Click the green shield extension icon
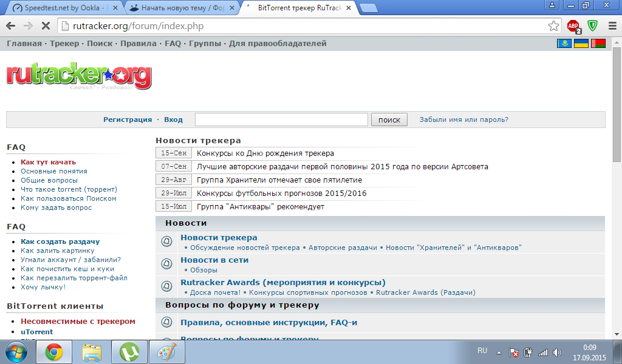Screen dimensions: 622x364 click(x=592, y=26)
